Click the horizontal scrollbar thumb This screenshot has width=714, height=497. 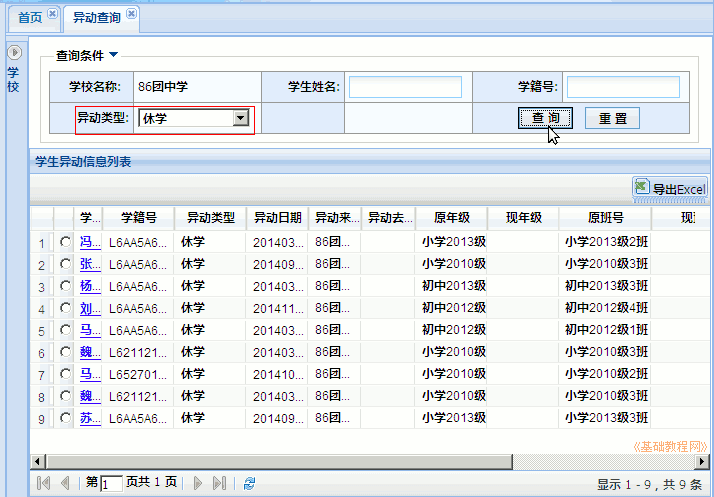(x=279, y=461)
